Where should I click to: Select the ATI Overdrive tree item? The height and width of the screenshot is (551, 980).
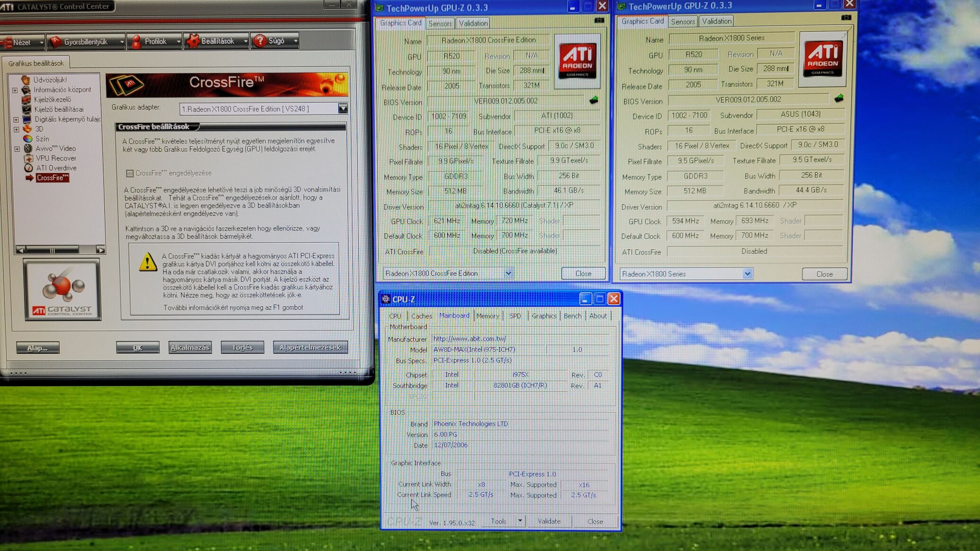[56, 168]
